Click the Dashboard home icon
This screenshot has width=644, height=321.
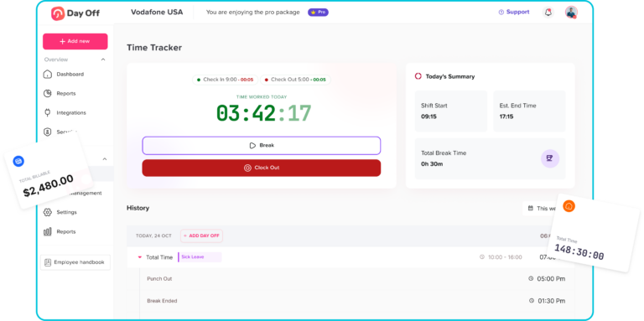(48, 75)
